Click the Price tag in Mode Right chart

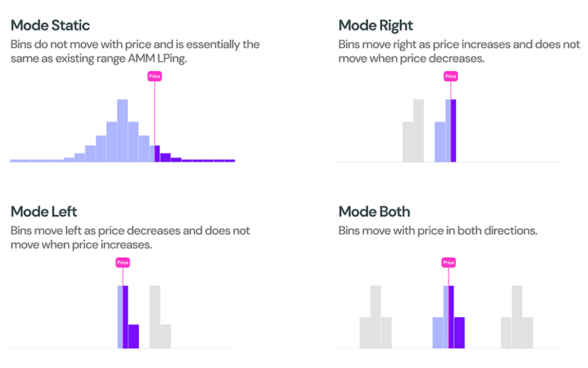(x=450, y=76)
